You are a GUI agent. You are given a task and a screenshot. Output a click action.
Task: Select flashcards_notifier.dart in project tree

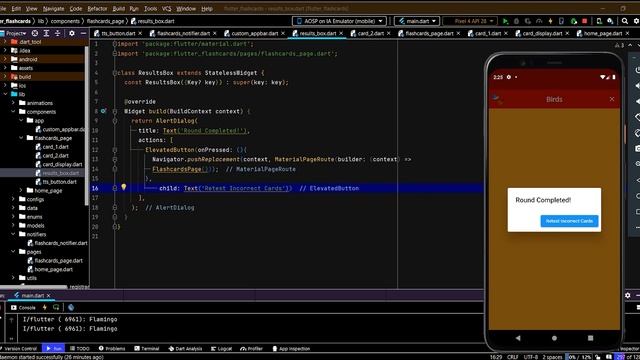61,243
